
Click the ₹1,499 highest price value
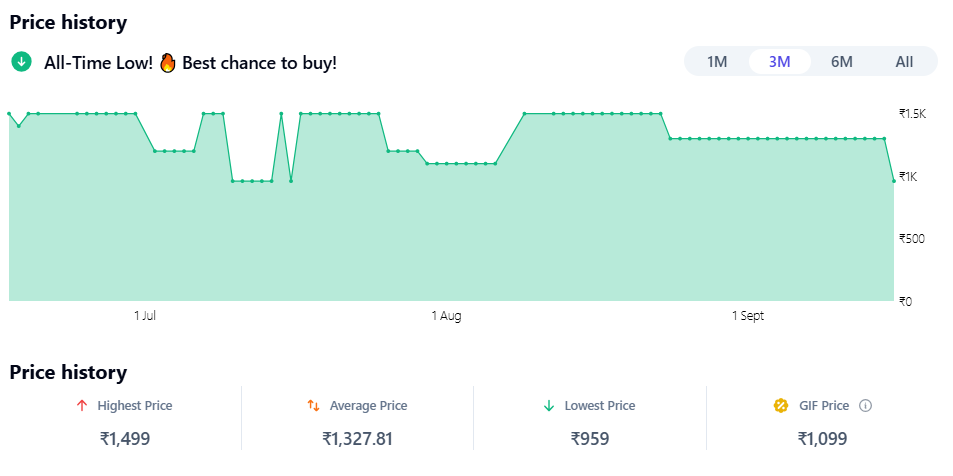click(x=125, y=438)
